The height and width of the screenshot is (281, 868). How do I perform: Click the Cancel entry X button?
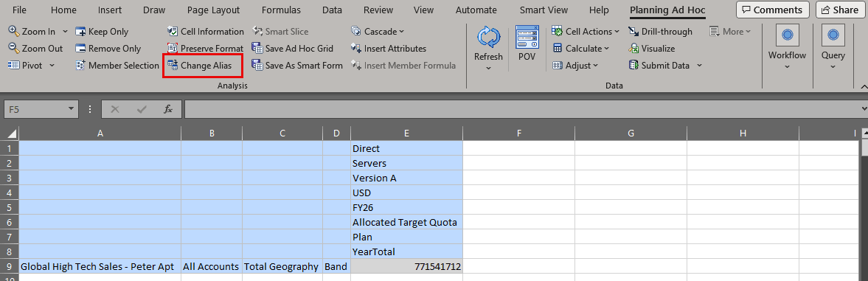point(115,109)
